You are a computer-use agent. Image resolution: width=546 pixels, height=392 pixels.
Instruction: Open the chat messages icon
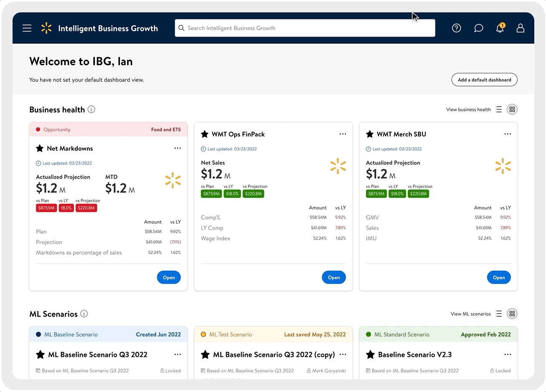click(479, 28)
